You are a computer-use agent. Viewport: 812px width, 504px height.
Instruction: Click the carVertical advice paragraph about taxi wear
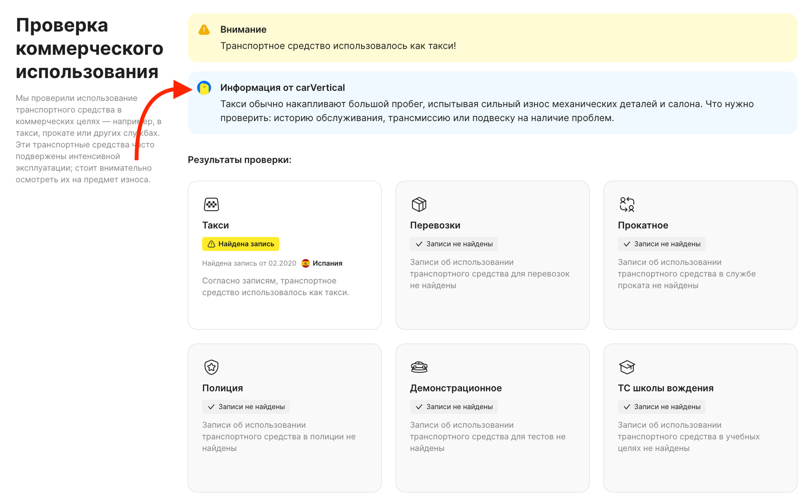[x=487, y=111]
